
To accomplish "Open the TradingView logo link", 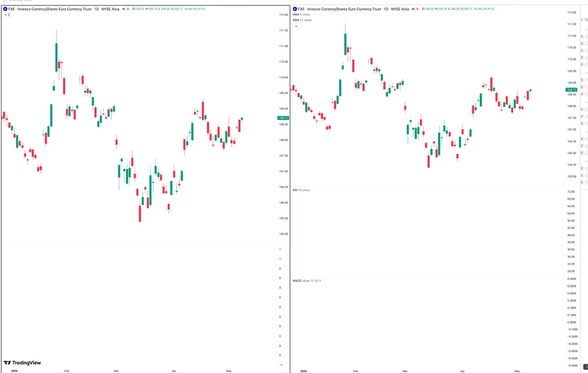I will pos(22,363).
